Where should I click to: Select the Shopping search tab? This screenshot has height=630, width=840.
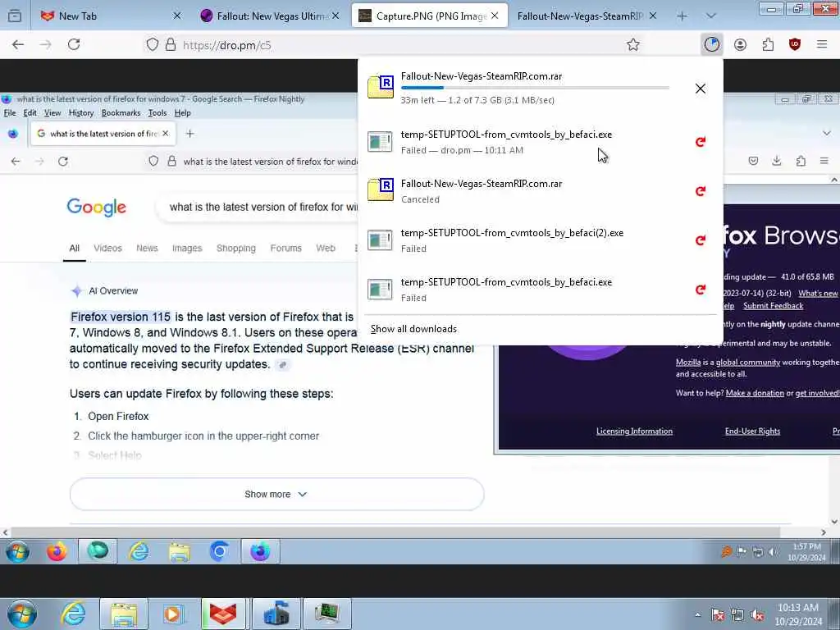click(x=235, y=248)
